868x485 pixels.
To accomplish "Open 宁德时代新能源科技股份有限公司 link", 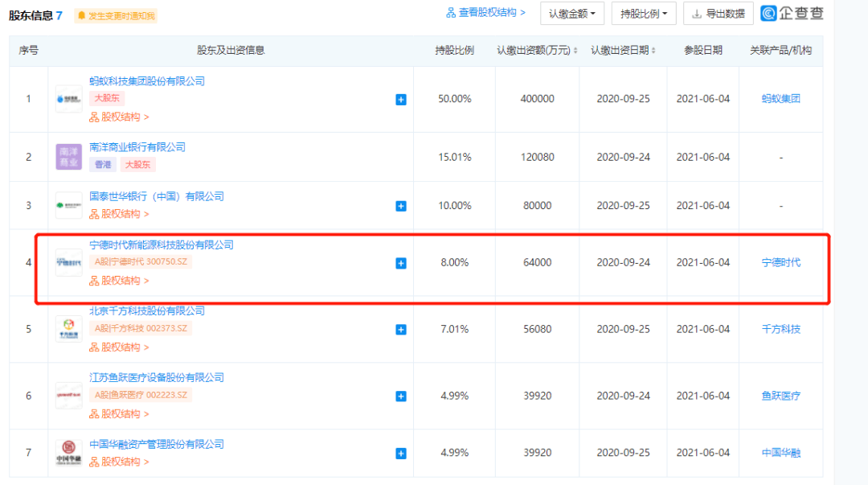I will (162, 245).
